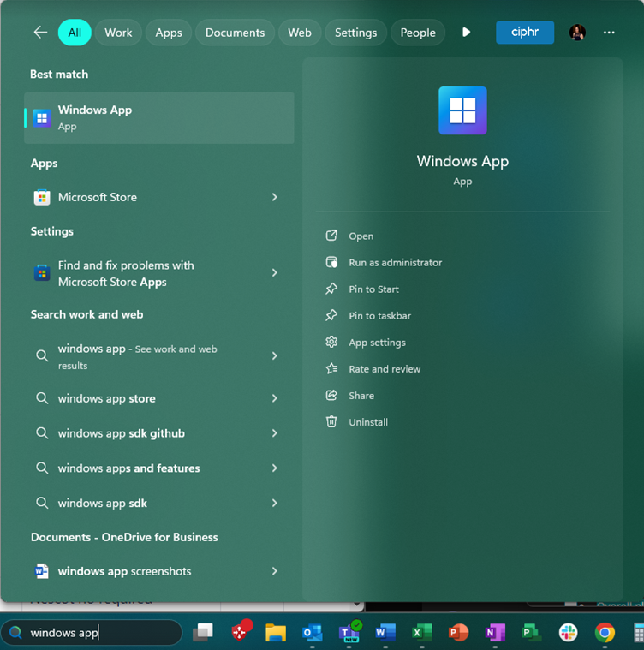Image resolution: width=644 pixels, height=650 pixels.
Task: Expand the 'windows app screenshots' chevron
Action: [x=274, y=571]
